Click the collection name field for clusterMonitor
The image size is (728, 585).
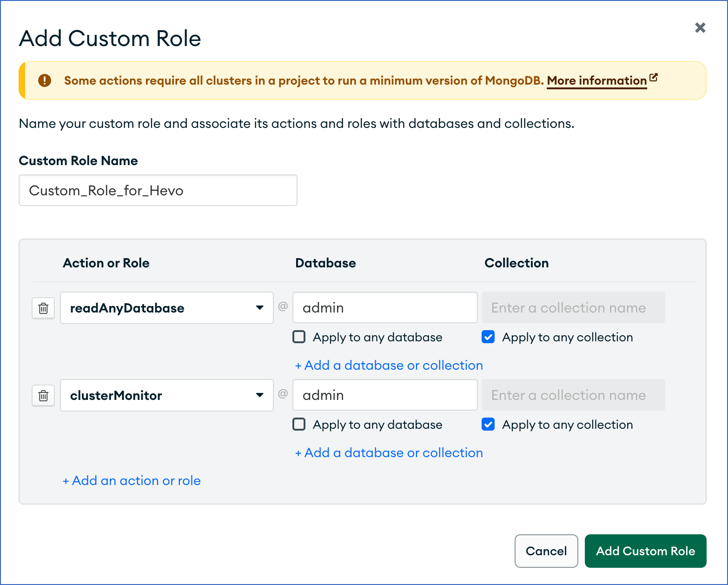pos(573,395)
